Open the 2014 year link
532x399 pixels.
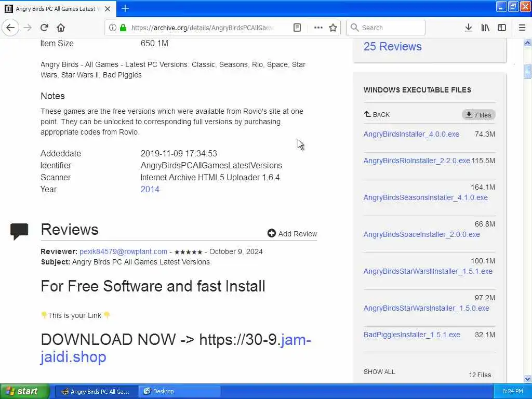(x=150, y=189)
